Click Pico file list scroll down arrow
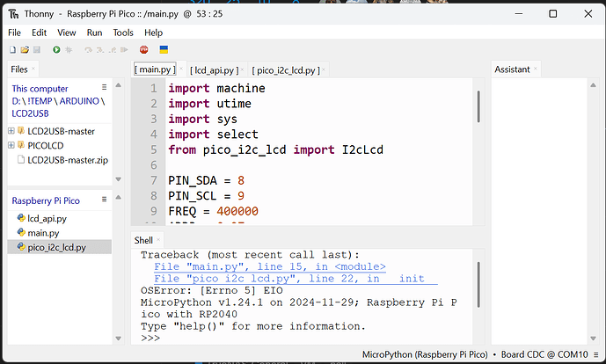Screen dimensions: 606x364 (x=119, y=339)
